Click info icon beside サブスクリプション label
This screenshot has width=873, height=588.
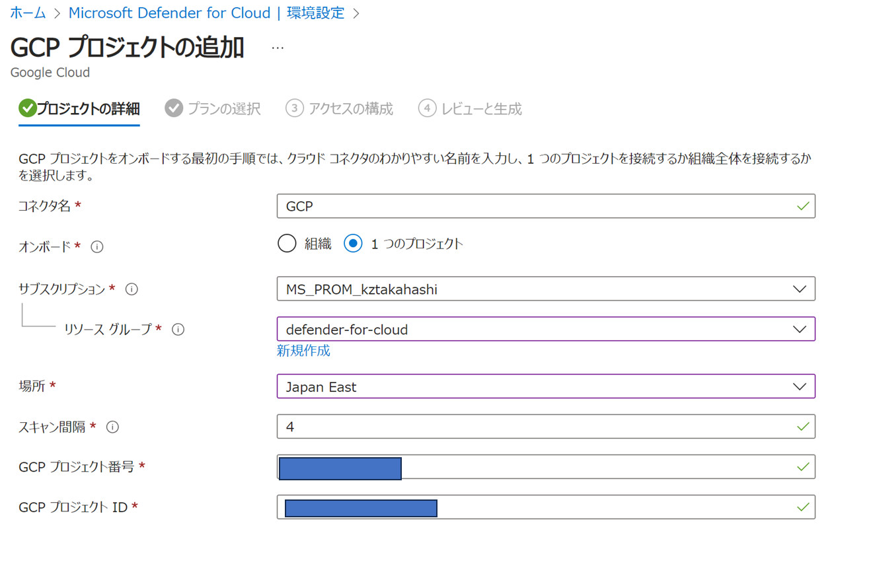coord(132,289)
